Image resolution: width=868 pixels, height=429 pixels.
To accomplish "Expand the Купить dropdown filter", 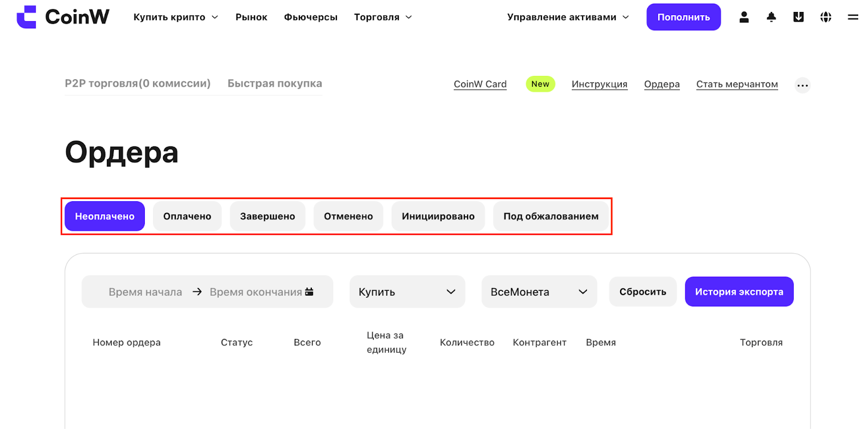I will tap(407, 292).
